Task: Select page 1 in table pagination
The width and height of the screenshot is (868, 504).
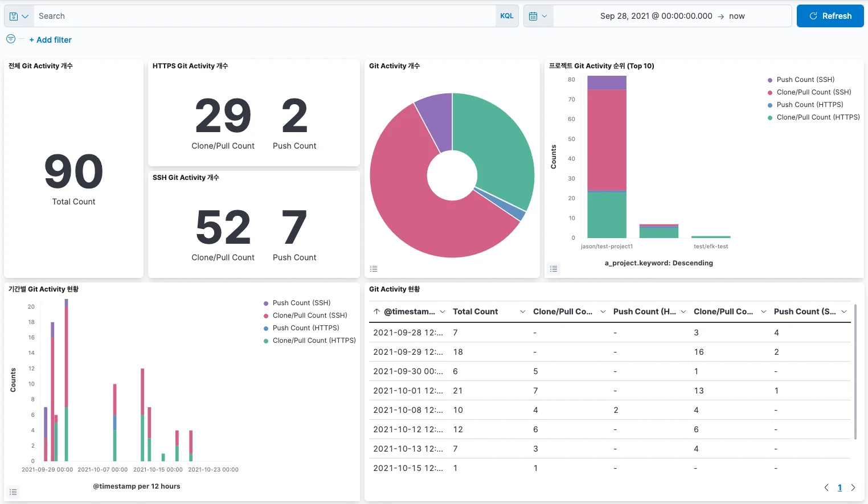Action: tap(840, 487)
